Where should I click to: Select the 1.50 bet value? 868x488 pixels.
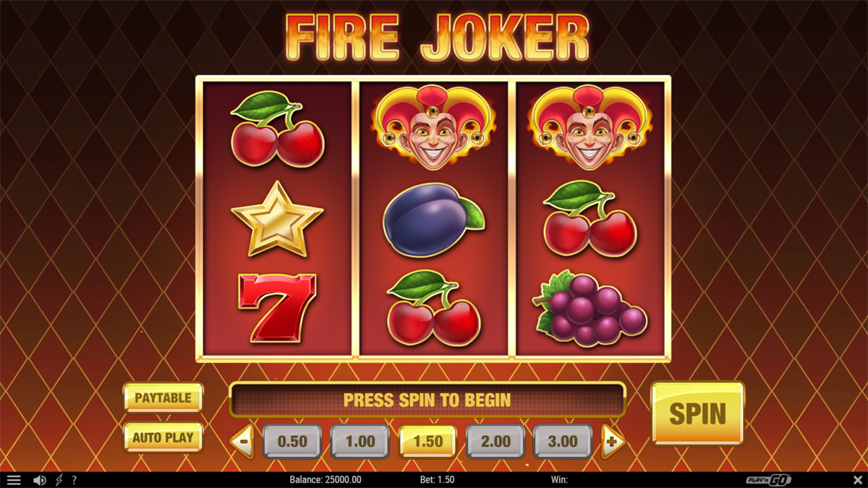click(428, 442)
